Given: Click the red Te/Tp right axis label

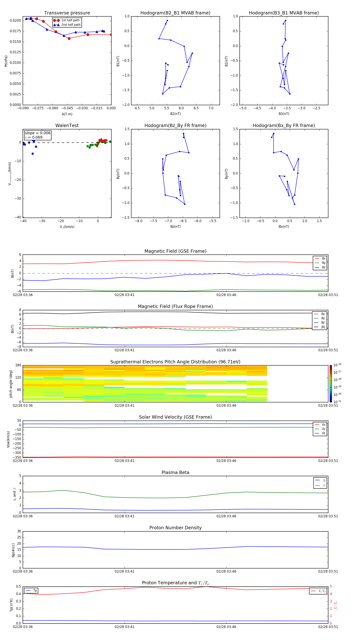Looking at the screenshot, I should tap(336, 605).
